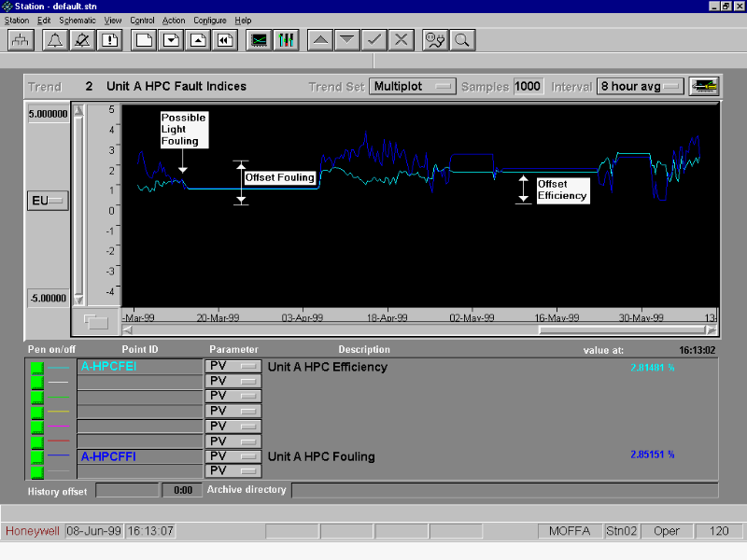Toggle the white pen in second row
This screenshot has height=560, width=747.
37,383
